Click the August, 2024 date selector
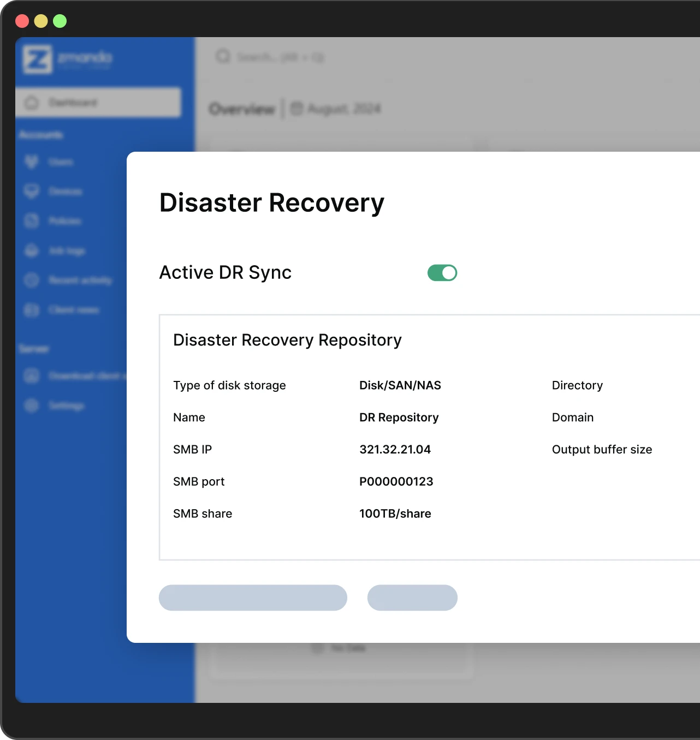 pyautogui.click(x=343, y=109)
